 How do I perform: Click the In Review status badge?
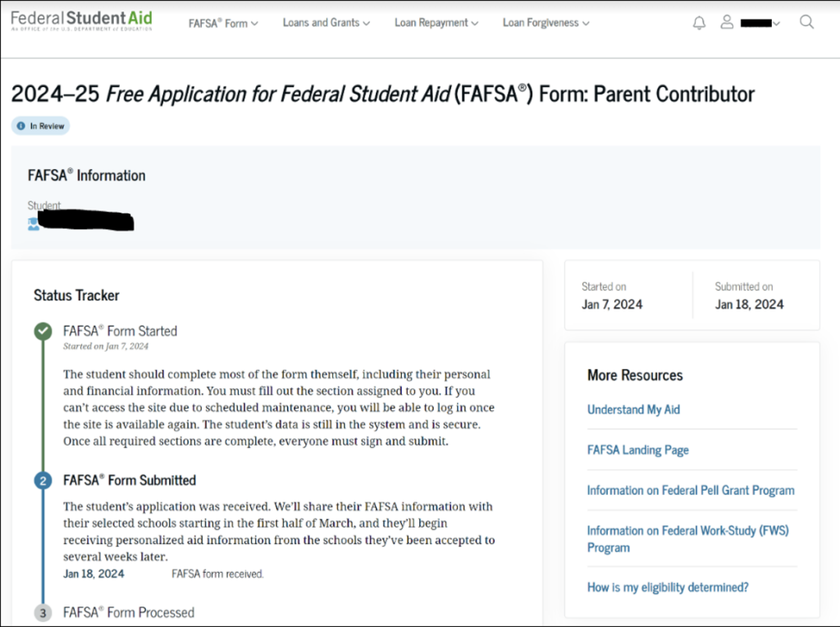40,126
